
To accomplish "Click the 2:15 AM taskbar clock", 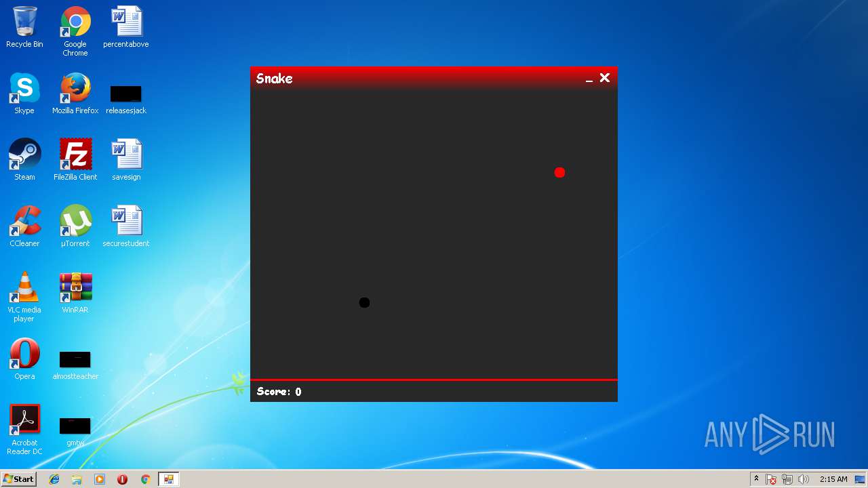I will pyautogui.click(x=833, y=479).
